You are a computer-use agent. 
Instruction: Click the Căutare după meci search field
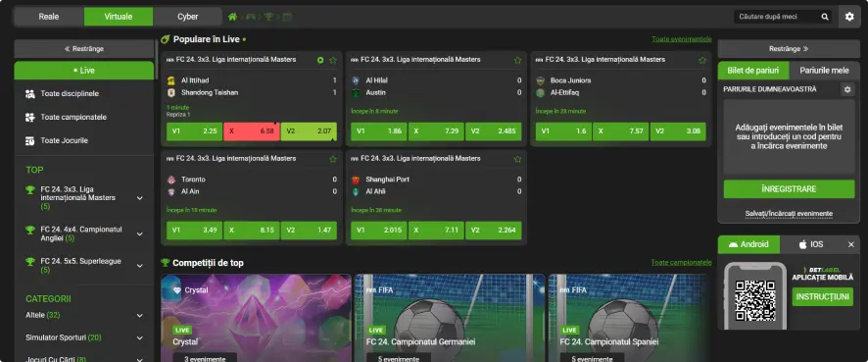tap(776, 17)
